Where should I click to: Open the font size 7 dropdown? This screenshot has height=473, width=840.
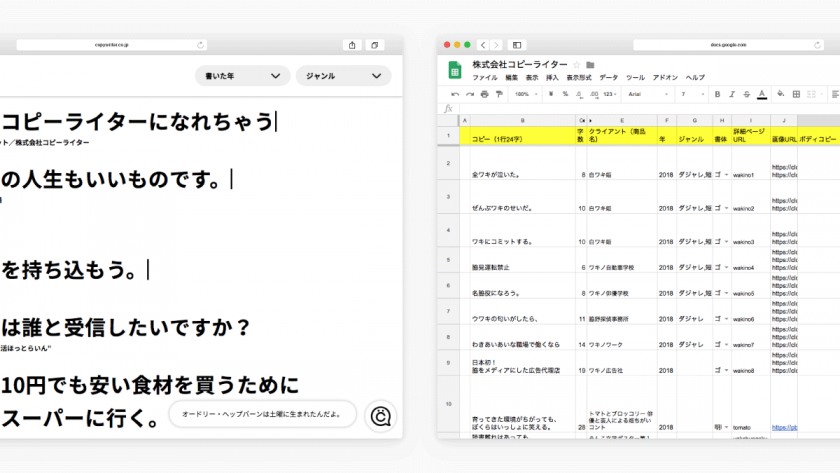[x=693, y=94]
